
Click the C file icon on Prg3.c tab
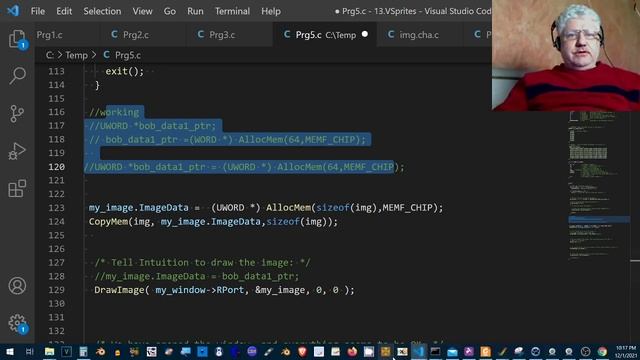tap(200, 35)
